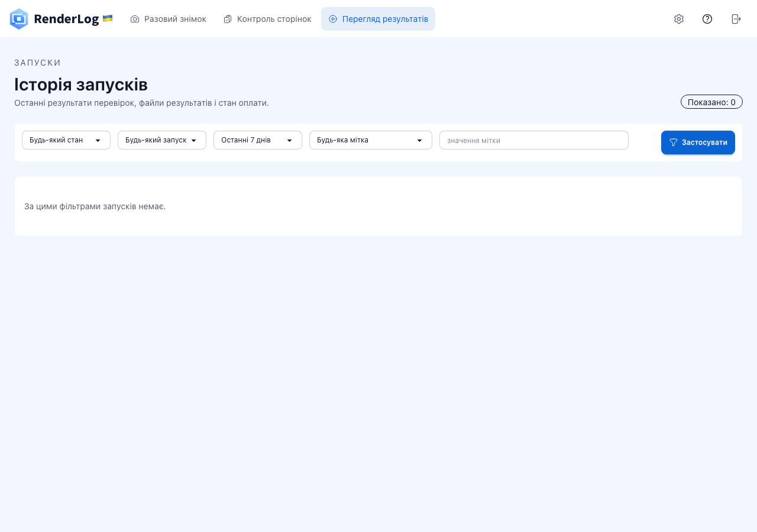Focus the значення мітки input field
The width and height of the screenshot is (757, 532).
pos(534,140)
